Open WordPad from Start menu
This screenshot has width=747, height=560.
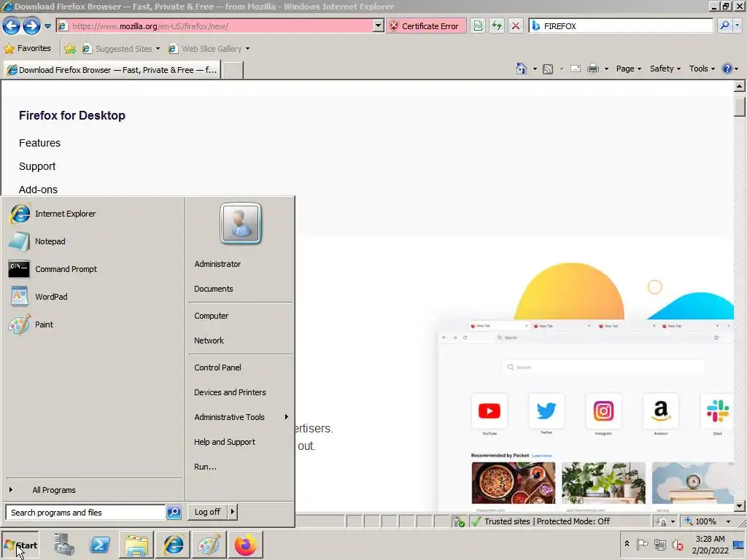pyautogui.click(x=94, y=297)
